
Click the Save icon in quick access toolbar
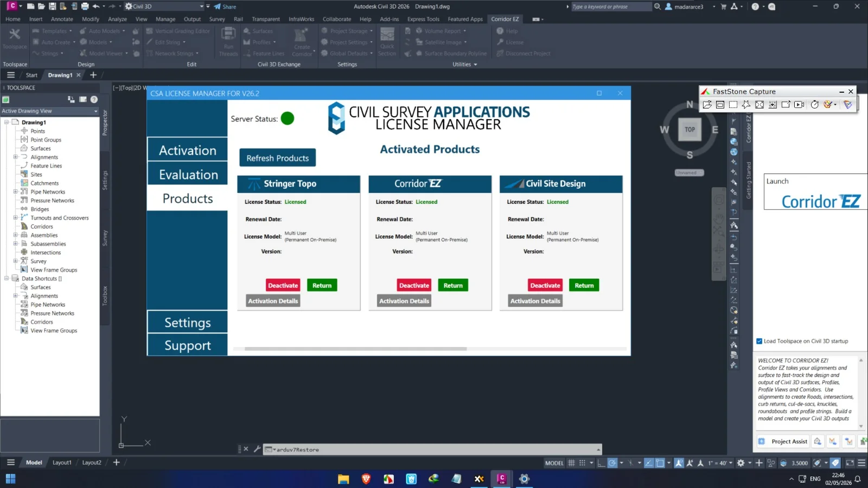click(x=52, y=7)
